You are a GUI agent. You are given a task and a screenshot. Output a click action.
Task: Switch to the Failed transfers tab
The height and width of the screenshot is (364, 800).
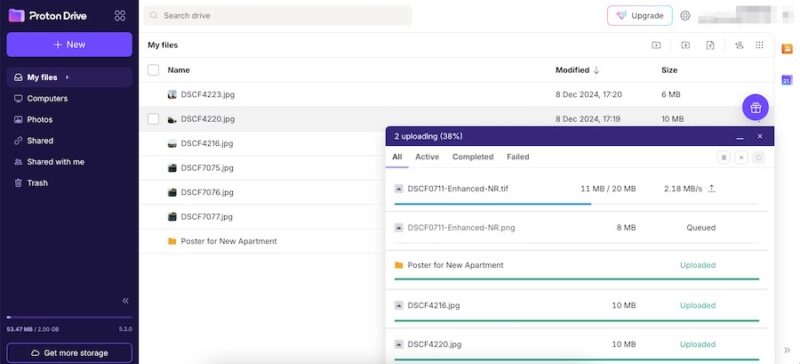[518, 157]
